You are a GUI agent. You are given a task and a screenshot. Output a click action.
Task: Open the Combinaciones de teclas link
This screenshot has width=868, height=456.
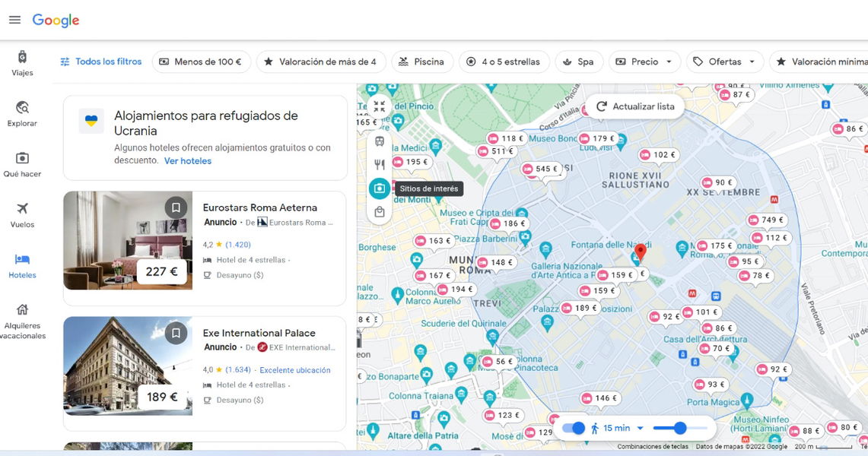pyautogui.click(x=653, y=447)
